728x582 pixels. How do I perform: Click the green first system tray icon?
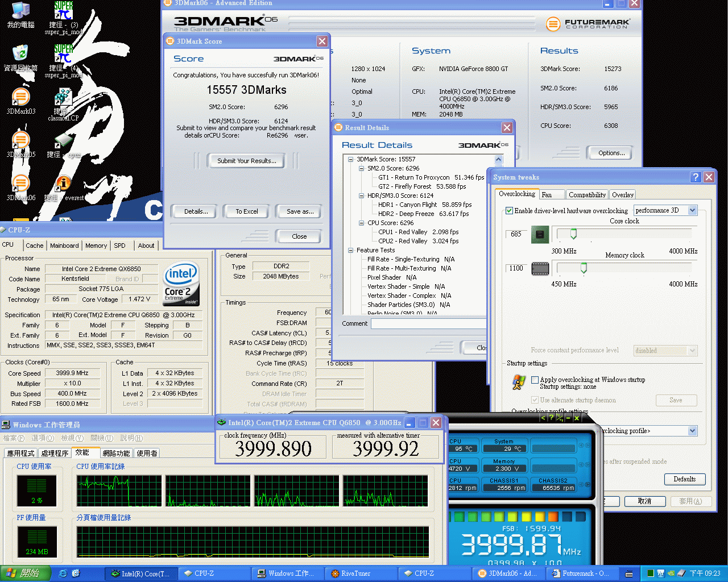click(651, 573)
